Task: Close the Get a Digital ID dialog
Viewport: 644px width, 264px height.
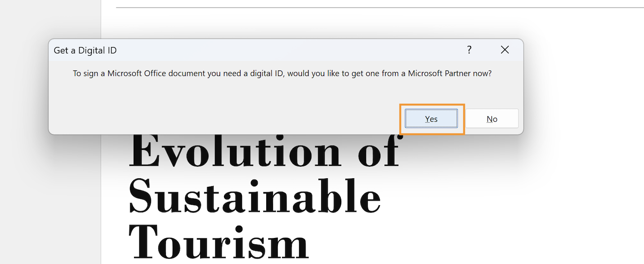Action: tap(505, 50)
